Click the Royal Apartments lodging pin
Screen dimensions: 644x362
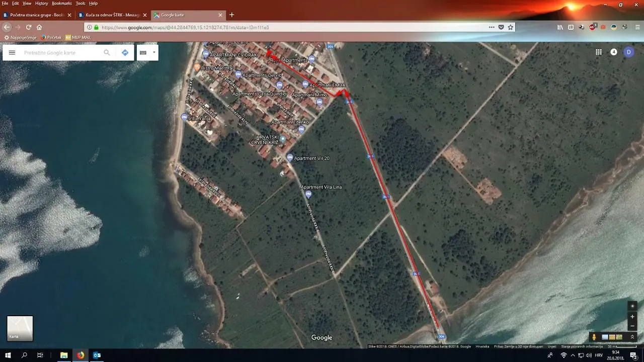[x=311, y=59]
